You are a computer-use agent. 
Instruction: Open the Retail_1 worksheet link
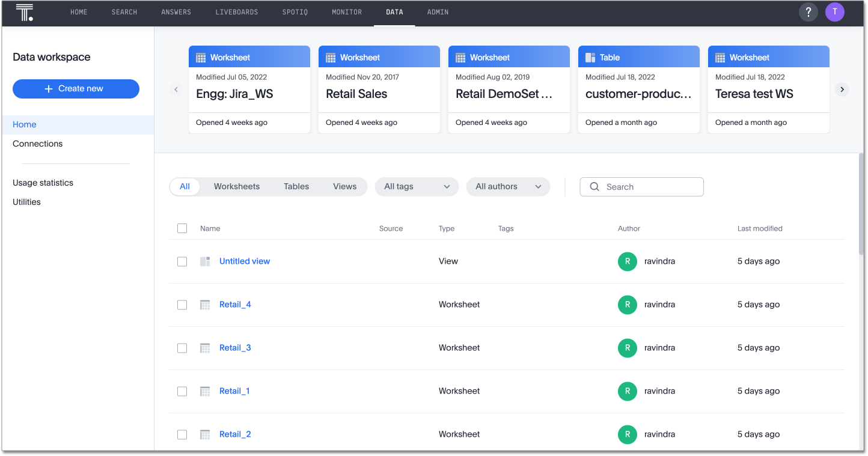click(x=234, y=391)
